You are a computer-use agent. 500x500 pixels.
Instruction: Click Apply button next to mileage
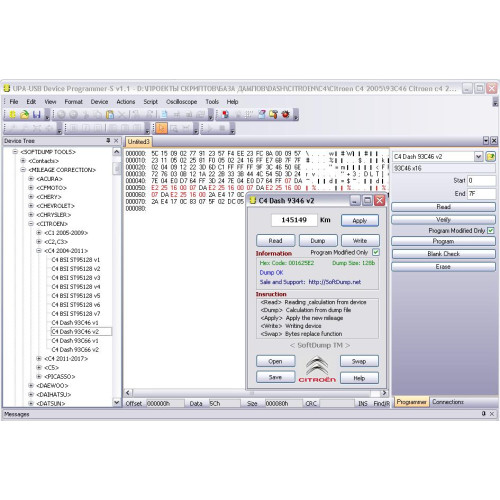click(360, 220)
